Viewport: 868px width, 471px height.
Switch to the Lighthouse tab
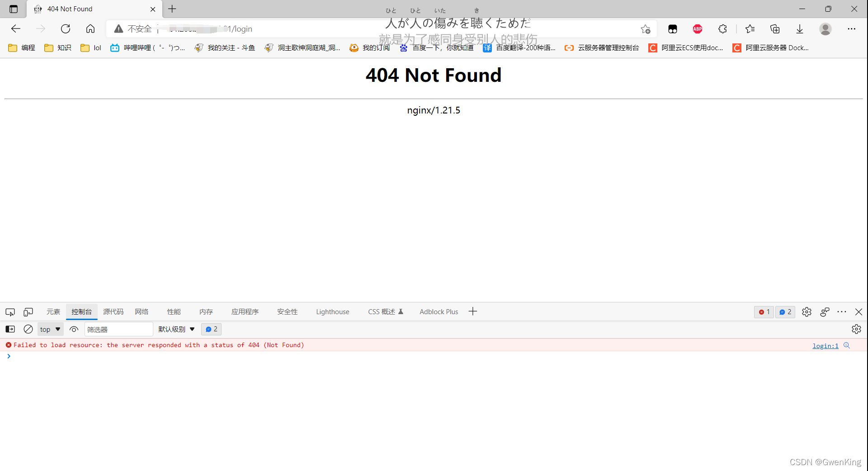(333, 312)
